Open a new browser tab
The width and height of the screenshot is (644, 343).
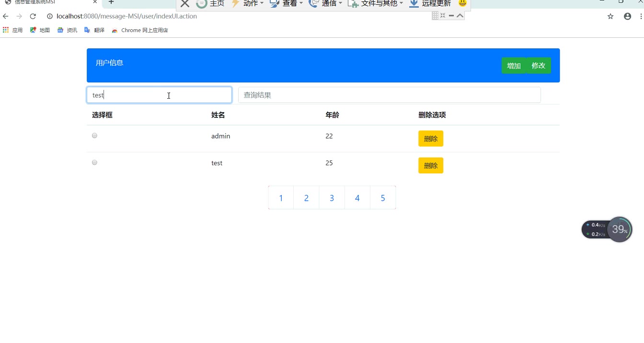click(x=111, y=2)
